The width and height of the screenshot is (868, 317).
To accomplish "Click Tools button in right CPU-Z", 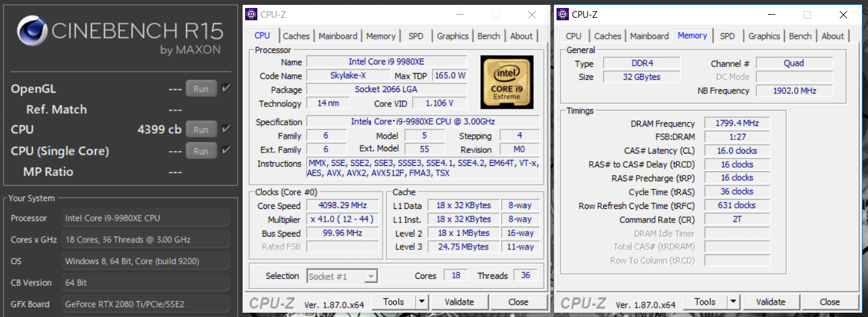I will coord(705,302).
